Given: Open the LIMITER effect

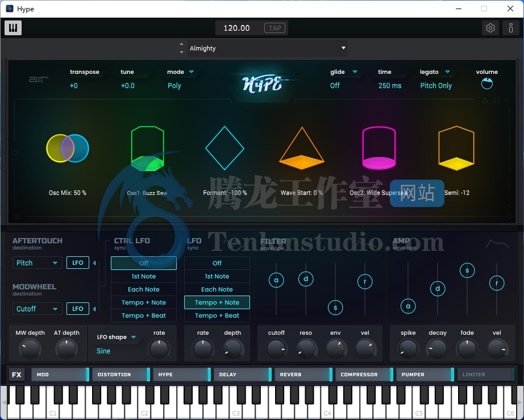Looking at the screenshot, I should (x=486, y=375).
